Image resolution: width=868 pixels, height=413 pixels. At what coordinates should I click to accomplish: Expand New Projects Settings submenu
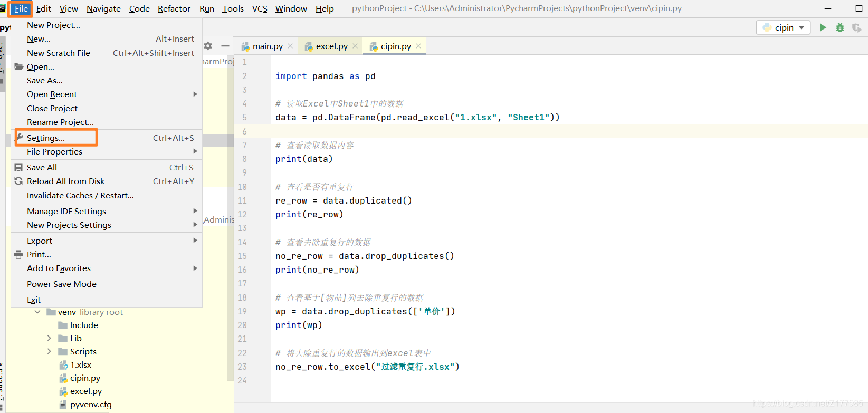(107, 225)
